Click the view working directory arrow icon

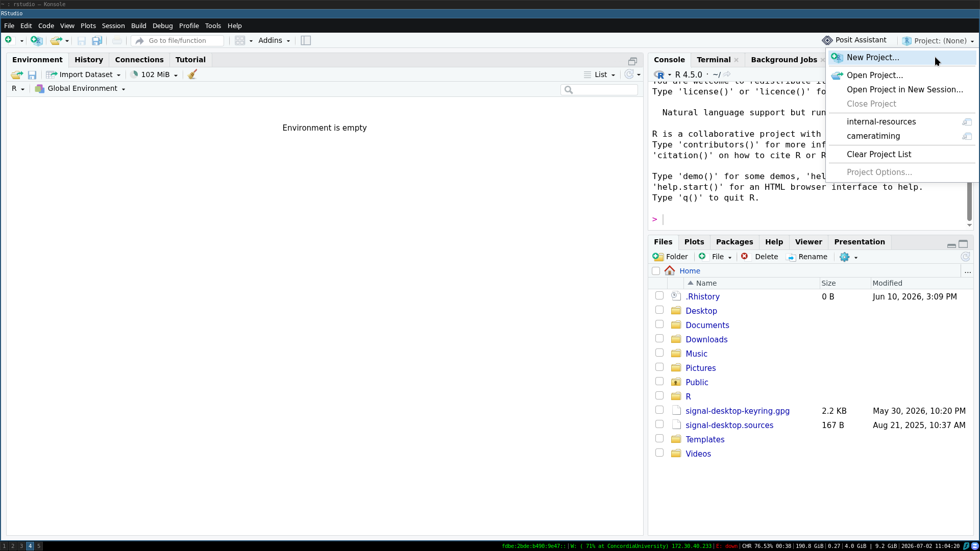[x=726, y=74]
